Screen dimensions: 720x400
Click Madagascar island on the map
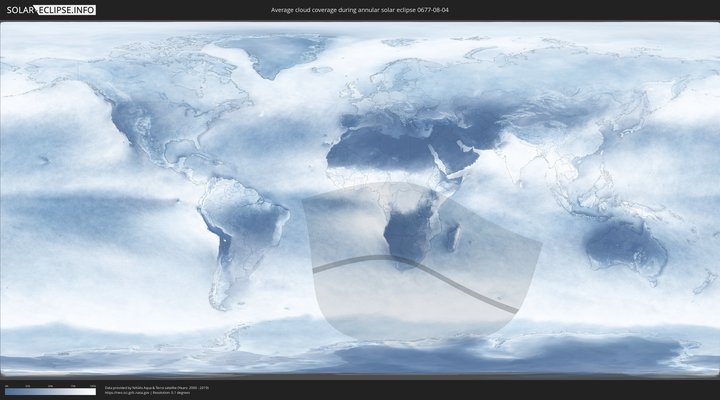(x=455, y=236)
